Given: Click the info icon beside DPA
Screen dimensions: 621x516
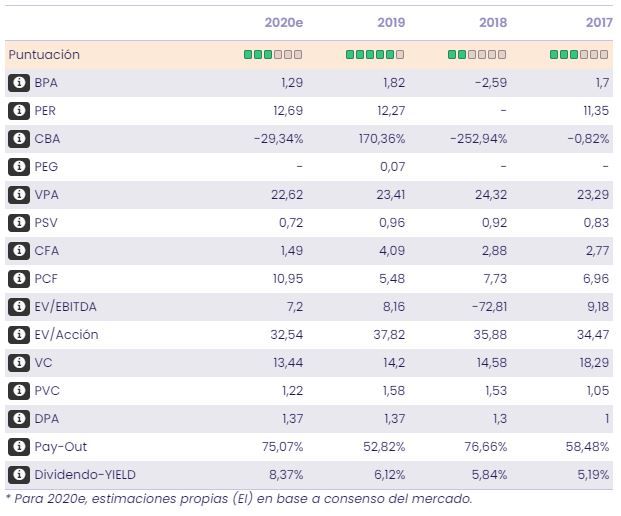Looking at the screenshot, I should coord(18,419).
